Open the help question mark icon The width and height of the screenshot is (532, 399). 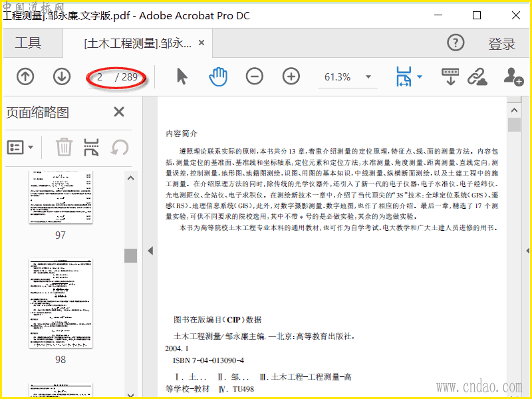click(456, 43)
